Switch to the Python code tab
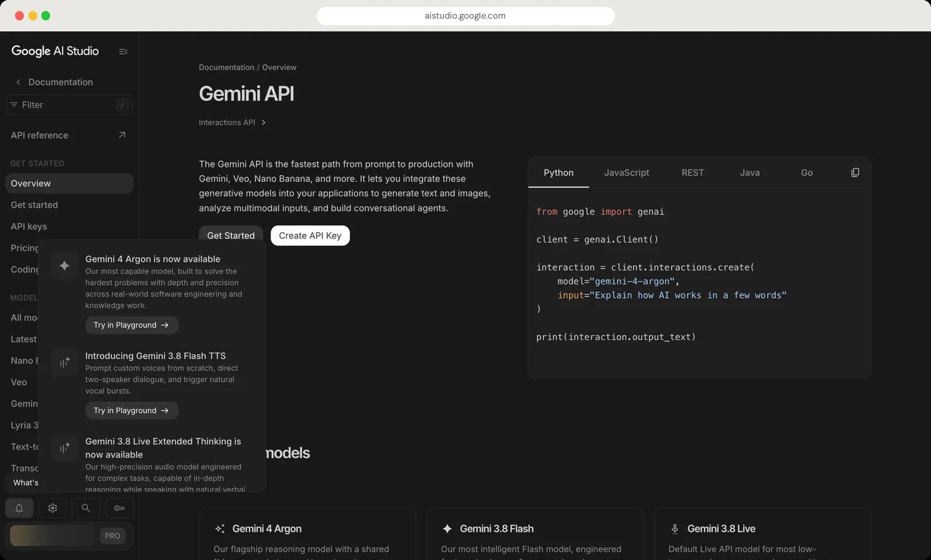 [x=559, y=173]
